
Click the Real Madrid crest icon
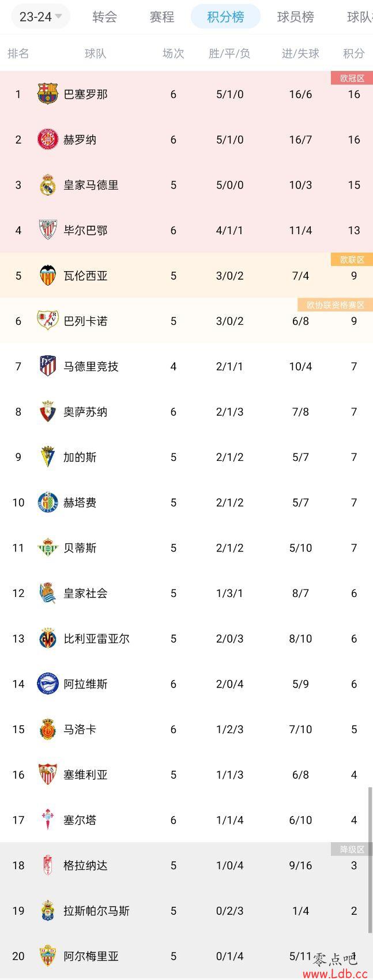[x=47, y=185]
